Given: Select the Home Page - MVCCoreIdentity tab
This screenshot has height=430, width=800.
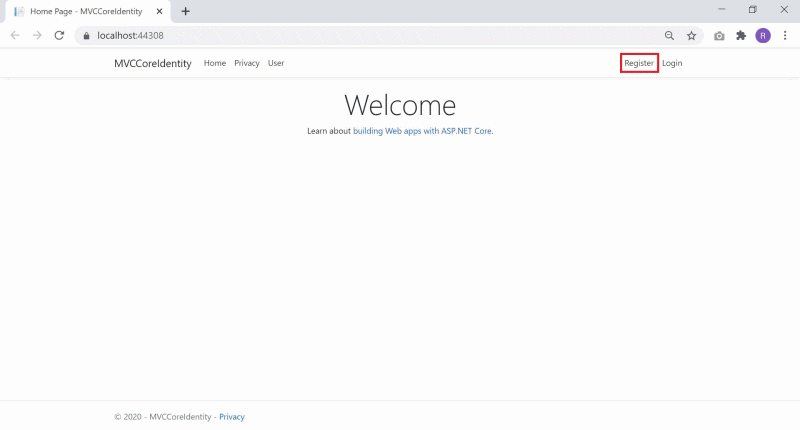Looking at the screenshot, I should tap(88, 11).
